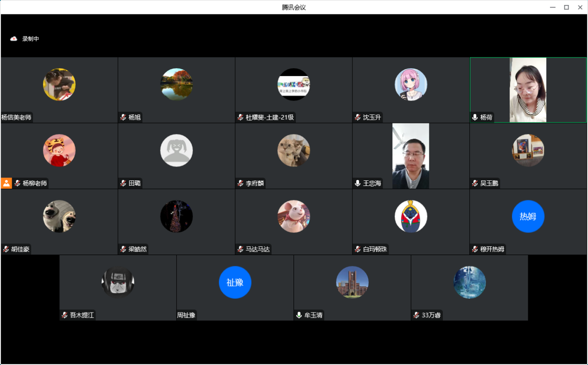Click the microphone icon beside 王忠海

(x=358, y=183)
